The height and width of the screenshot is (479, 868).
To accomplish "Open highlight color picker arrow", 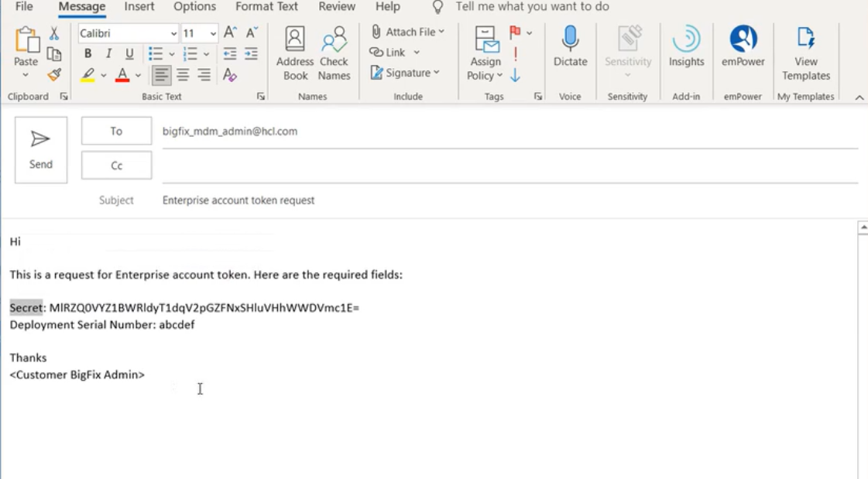I will point(104,75).
